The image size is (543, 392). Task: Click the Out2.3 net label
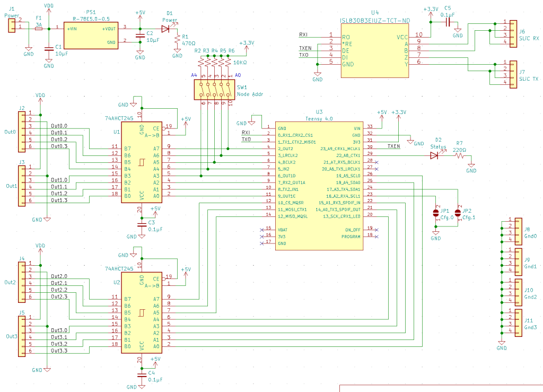(59, 297)
